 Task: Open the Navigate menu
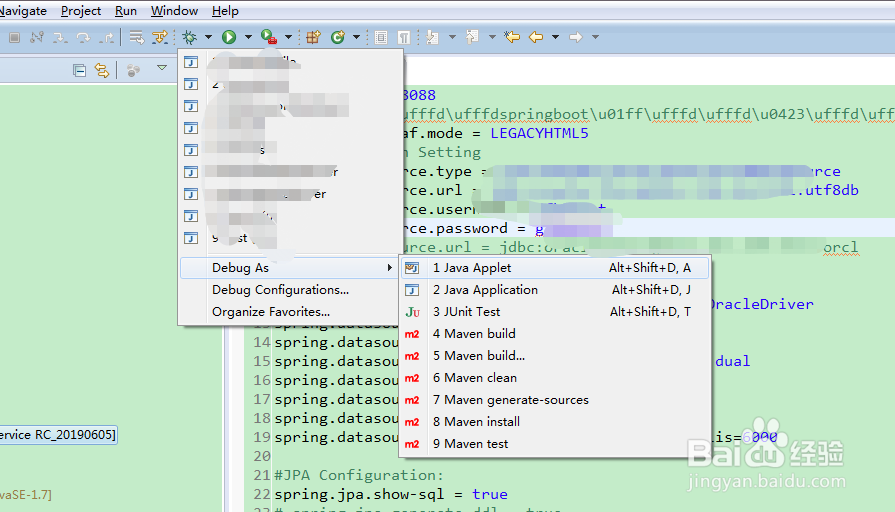pos(23,11)
